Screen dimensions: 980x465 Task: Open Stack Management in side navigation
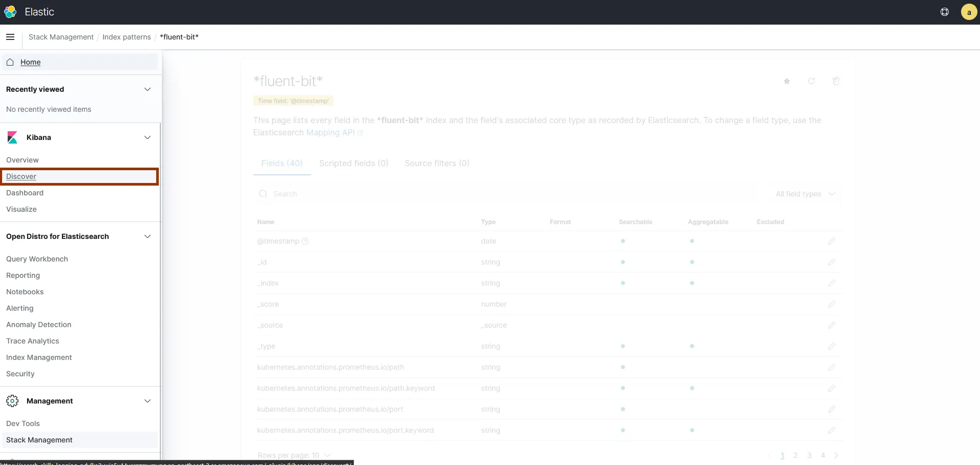(39, 440)
